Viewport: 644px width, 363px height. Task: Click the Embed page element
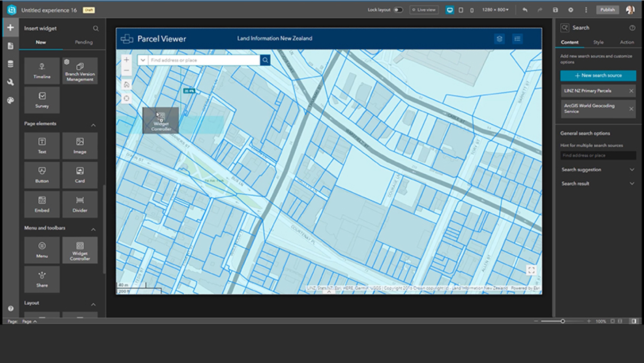tap(42, 204)
